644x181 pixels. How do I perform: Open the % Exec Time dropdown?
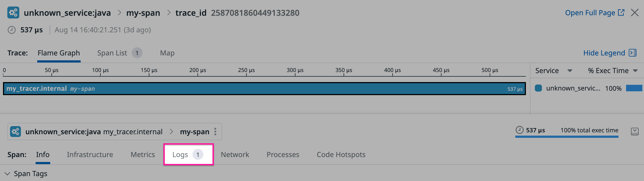(635, 70)
